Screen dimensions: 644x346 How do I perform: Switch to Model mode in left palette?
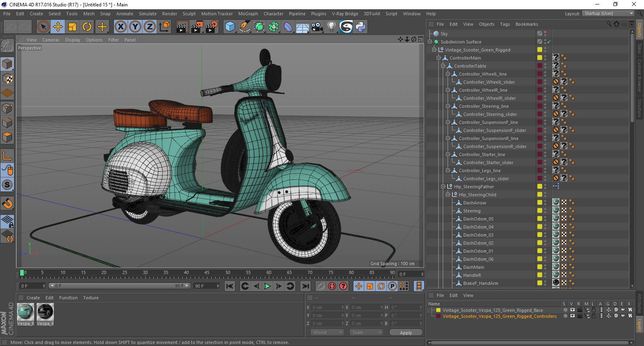click(7, 64)
